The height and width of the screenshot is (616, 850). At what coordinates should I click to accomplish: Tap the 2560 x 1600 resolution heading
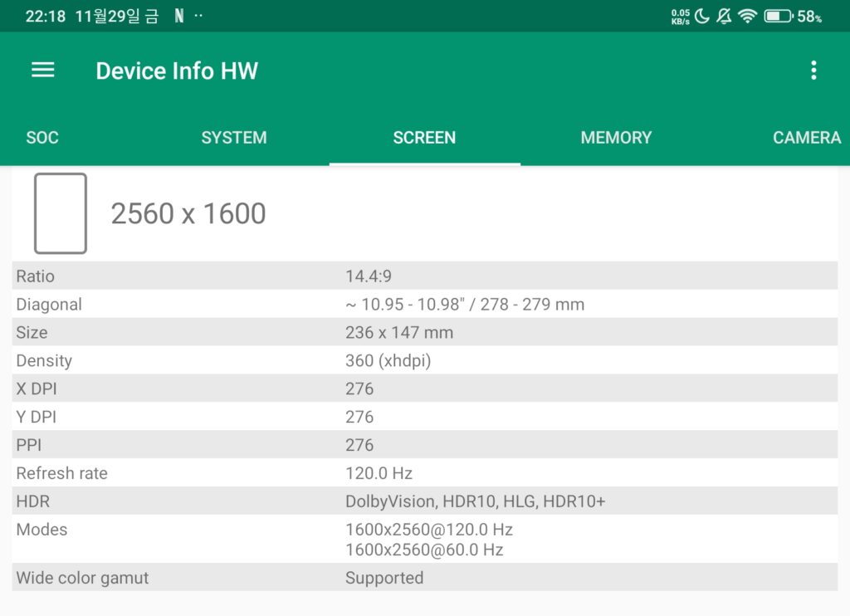[188, 213]
